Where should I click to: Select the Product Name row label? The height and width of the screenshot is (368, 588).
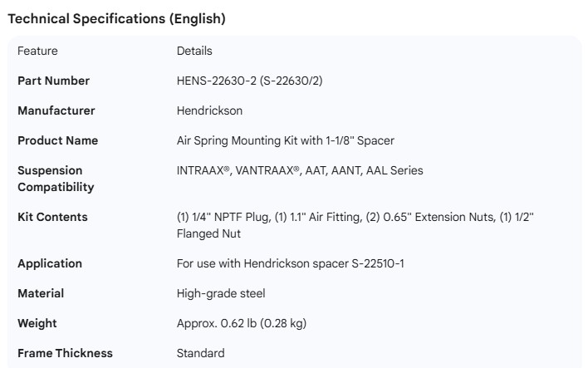click(57, 141)
